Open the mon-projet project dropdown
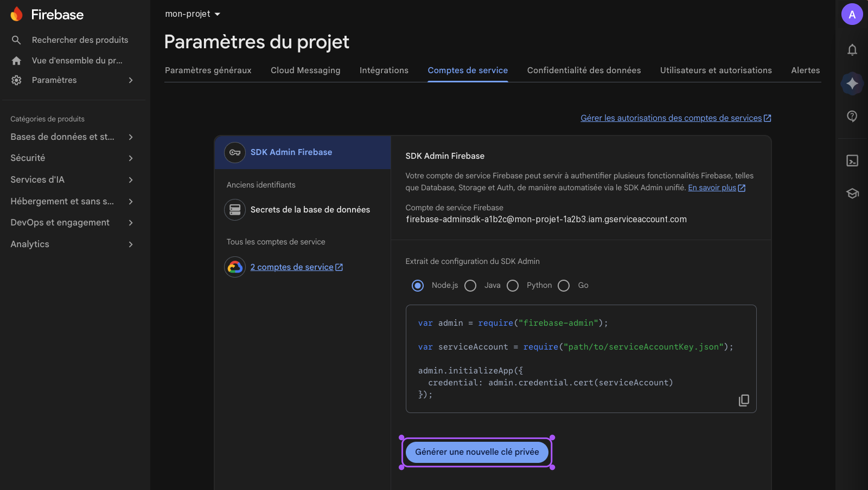Viewport: 868px width, 490px height. point(193,14)
